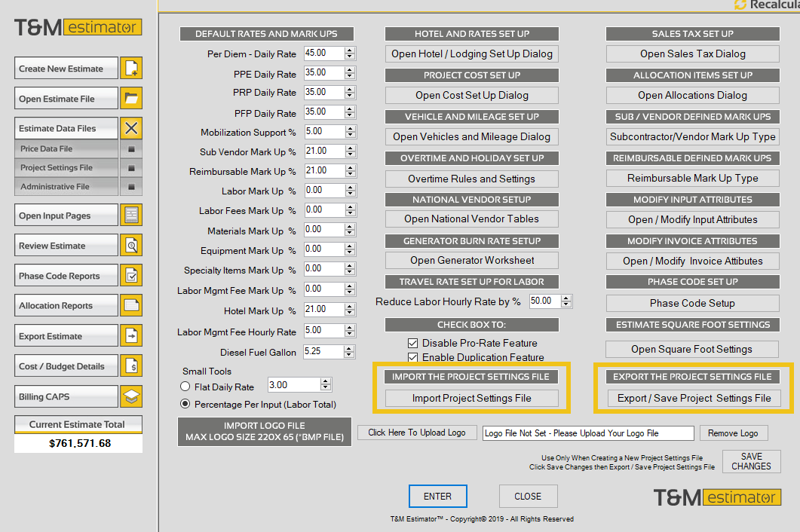Click the Open Input Pages form icon
The width and height of the screenshot is (800, 532).
pyautogui.click(x=131, y=215)
